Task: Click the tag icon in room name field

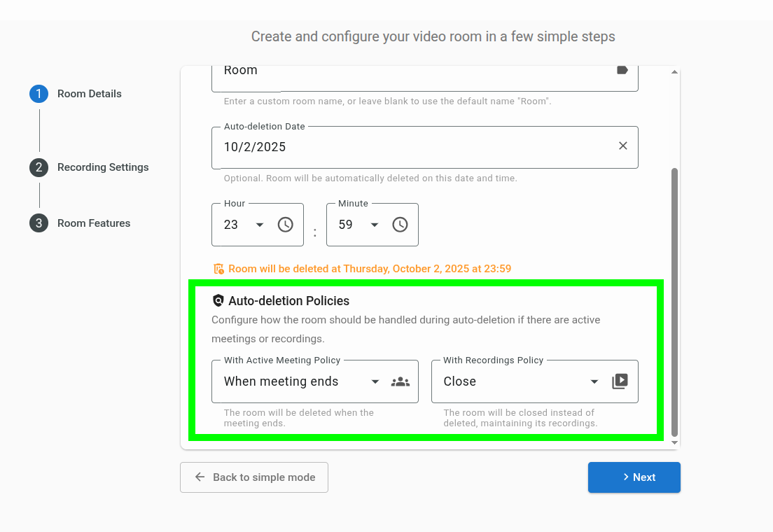Action: (622, 70)
